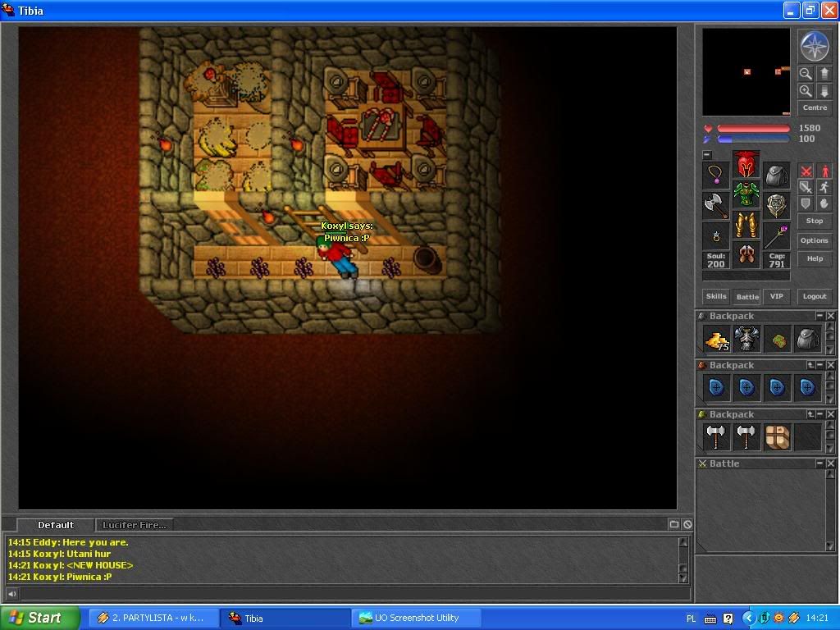840x630 pixels.
Task: Select the equipped axe weapon slot
Action: (715, 205)
